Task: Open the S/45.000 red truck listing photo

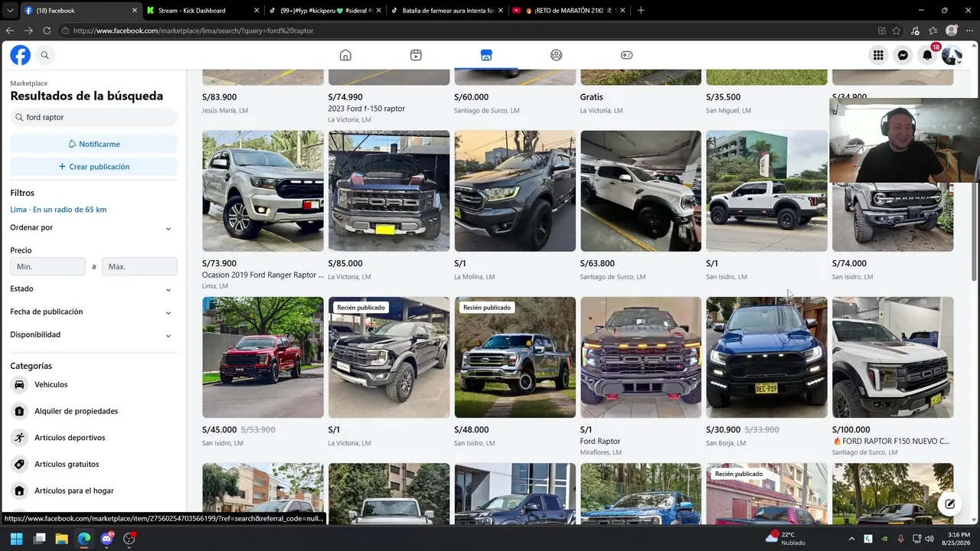Action: click(263, 357)
